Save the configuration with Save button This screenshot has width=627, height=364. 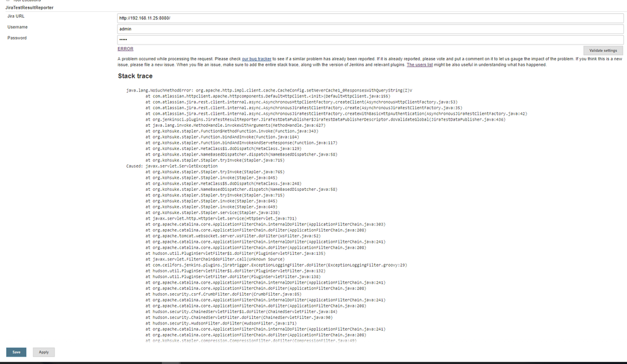[16, 352]
